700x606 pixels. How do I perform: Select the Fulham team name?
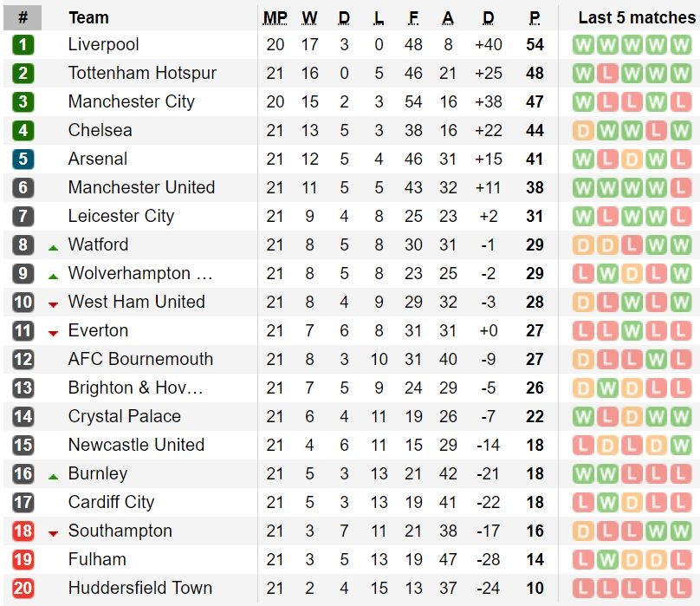[97, 560]
